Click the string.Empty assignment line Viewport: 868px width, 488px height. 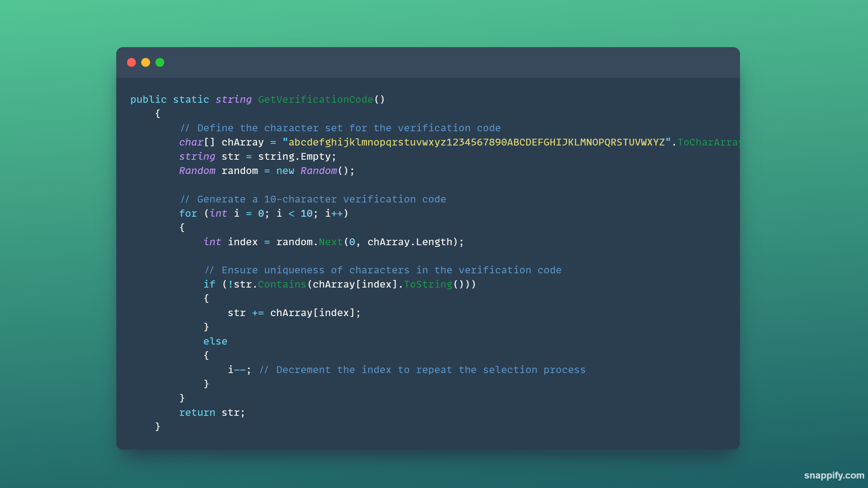pyautogui.click(x=256, y=156)
